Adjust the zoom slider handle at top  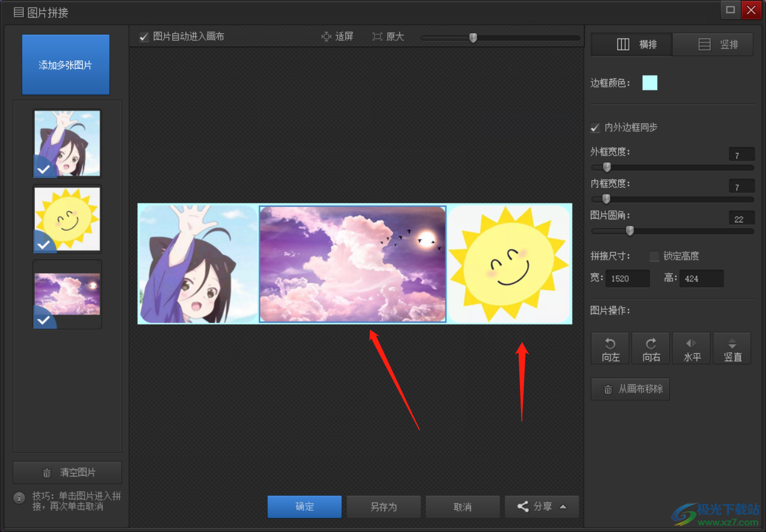(473, 38)
